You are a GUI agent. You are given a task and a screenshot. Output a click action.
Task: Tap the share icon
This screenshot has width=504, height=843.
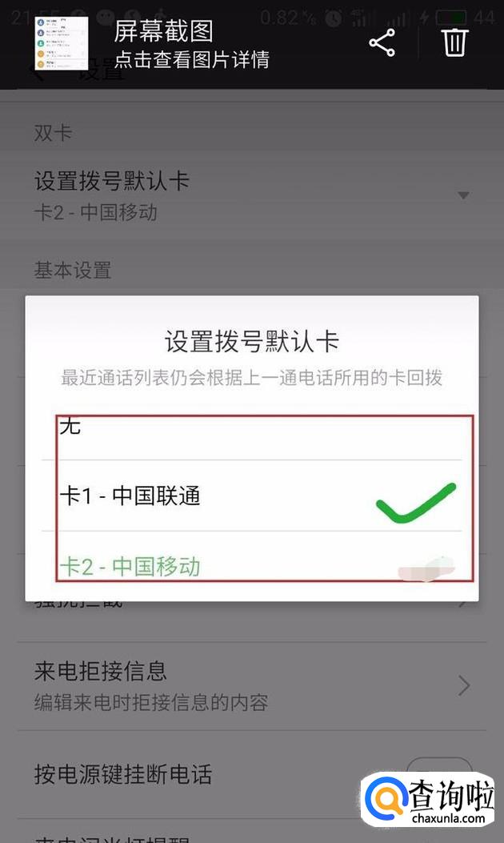pos(382,42)
